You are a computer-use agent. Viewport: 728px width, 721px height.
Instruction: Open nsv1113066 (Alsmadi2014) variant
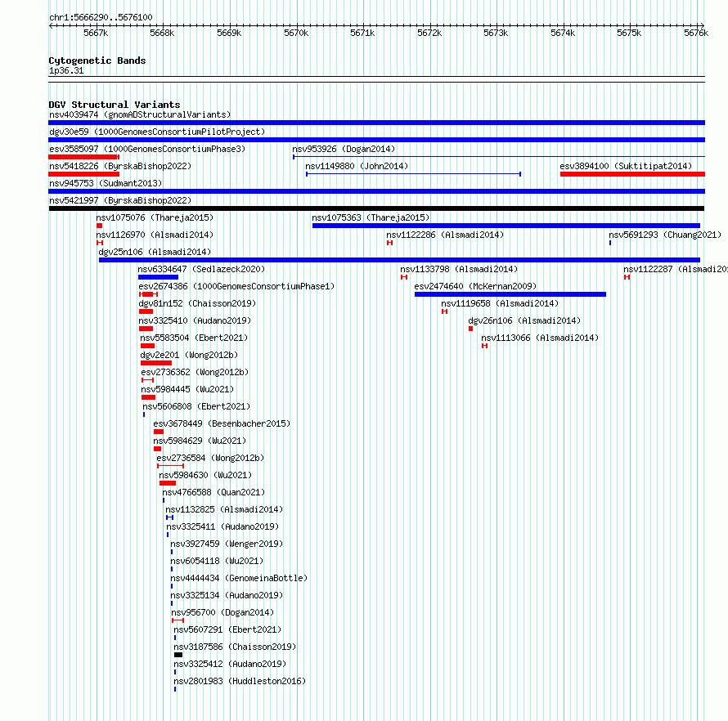coord(540,338)
